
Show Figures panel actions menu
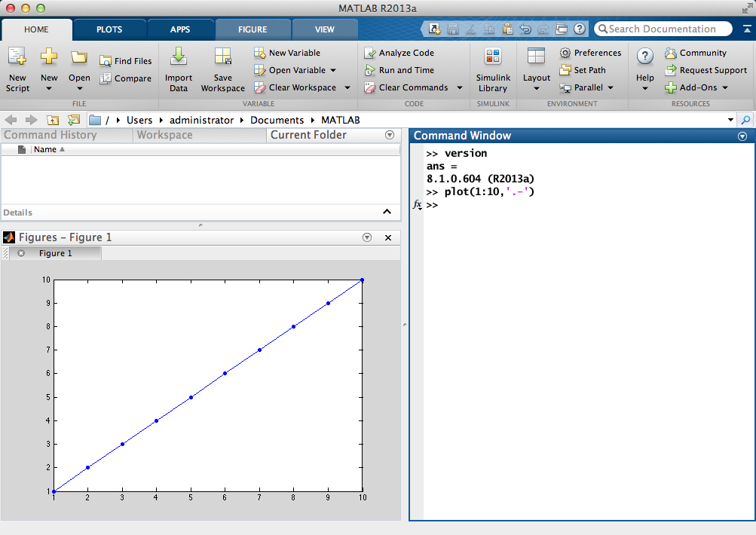(367, 237)
